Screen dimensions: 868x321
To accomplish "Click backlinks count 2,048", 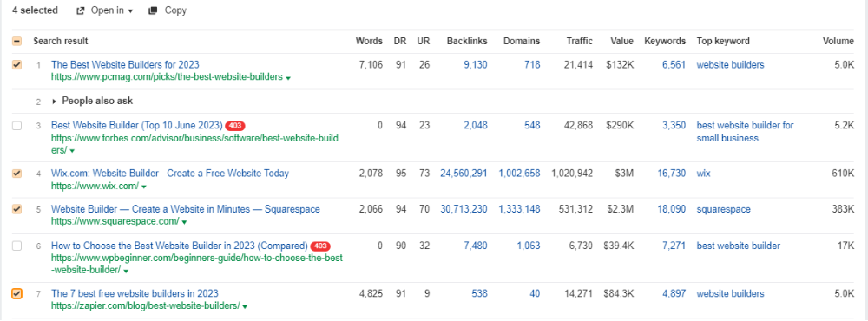I will (x=476, y=126).
